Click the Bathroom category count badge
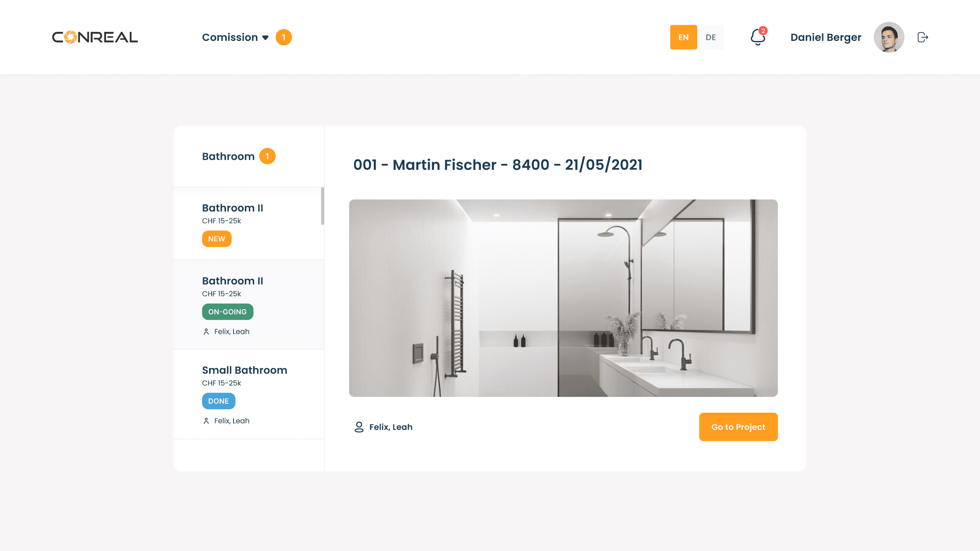Viewport: 980px width, 551px height. click(267, 156)
